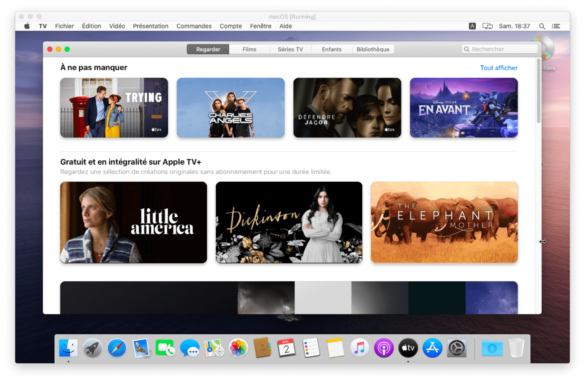Image resolution: width=585 pixels, height=382 pixels.
Task: Switch to the Bibliothèque tab
Action: [373, 49]
